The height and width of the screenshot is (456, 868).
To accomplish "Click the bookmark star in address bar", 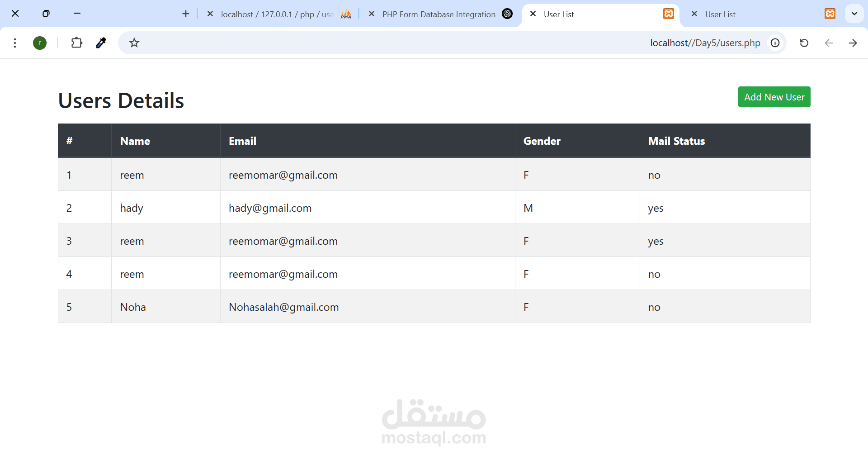I will [133, 43].
